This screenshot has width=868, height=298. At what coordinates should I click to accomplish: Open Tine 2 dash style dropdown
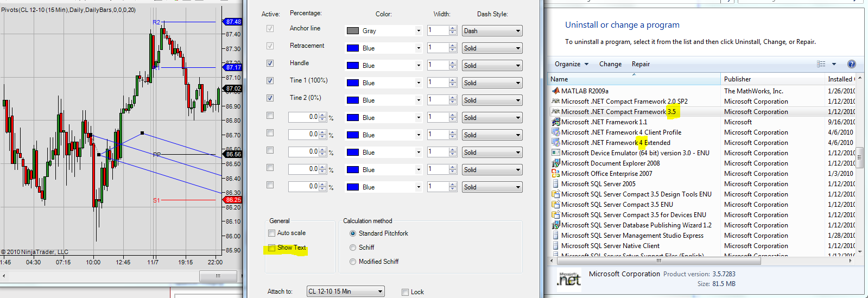(x=518, y=100)
